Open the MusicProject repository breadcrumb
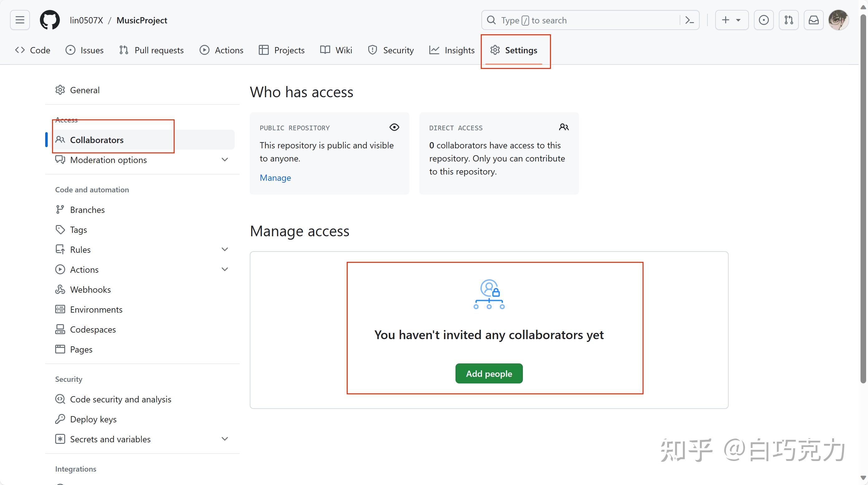This screenshot has height=485, width=868. point(142,20)
